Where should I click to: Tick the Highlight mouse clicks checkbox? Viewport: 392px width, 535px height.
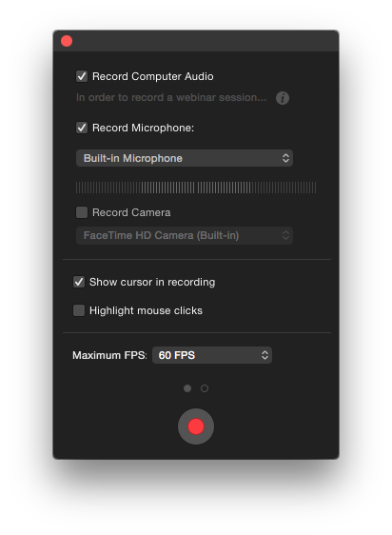click(79, 310)
